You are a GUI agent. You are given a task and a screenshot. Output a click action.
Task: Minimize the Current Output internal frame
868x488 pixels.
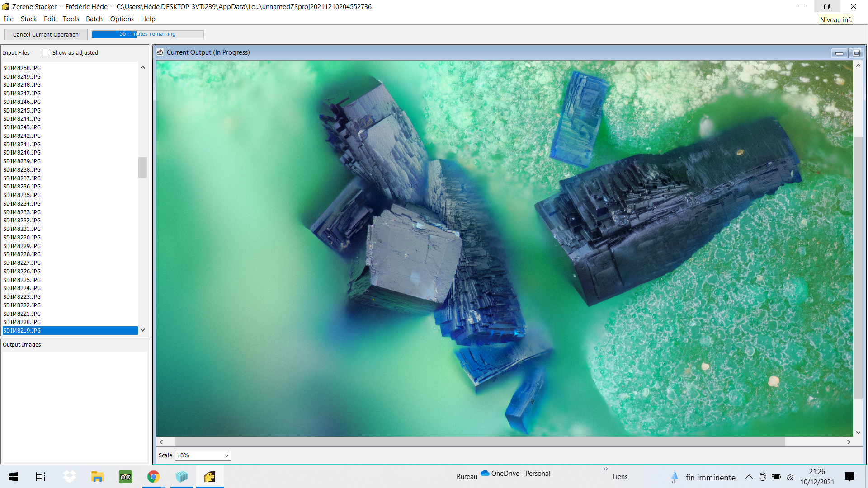point(839,53)
